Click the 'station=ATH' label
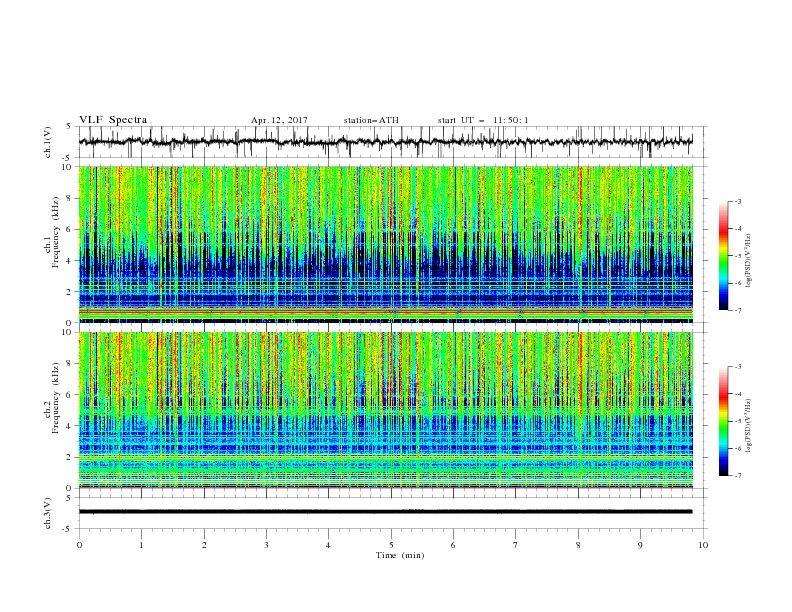Image resolution: width=792 pixels, height=612 pixels. 371,120
